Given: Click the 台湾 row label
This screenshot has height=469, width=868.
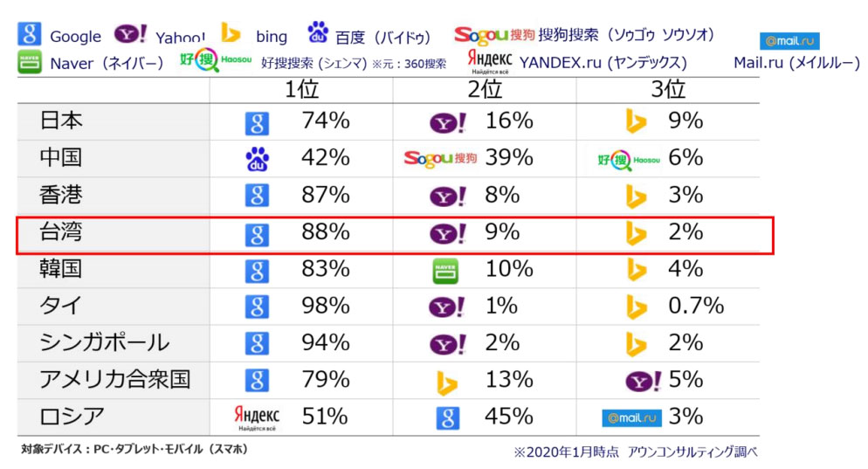Looking at the screenshot, I should (x=61, y=231).
